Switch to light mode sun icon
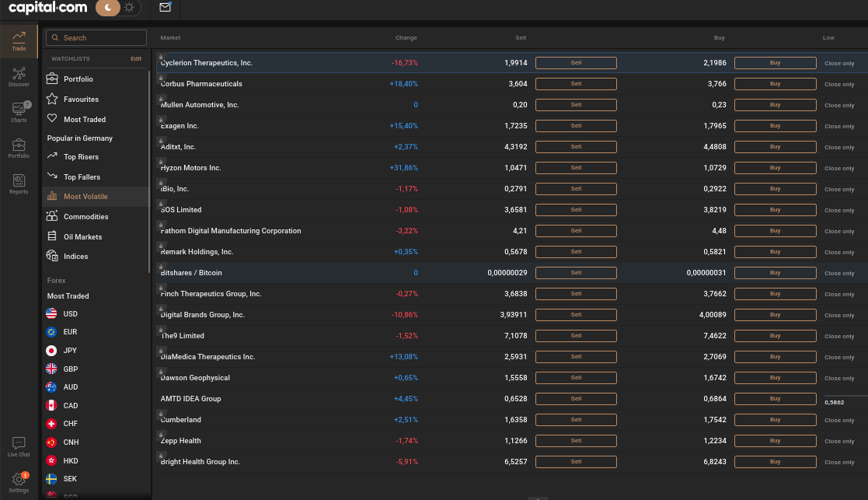 pos(130,8)
